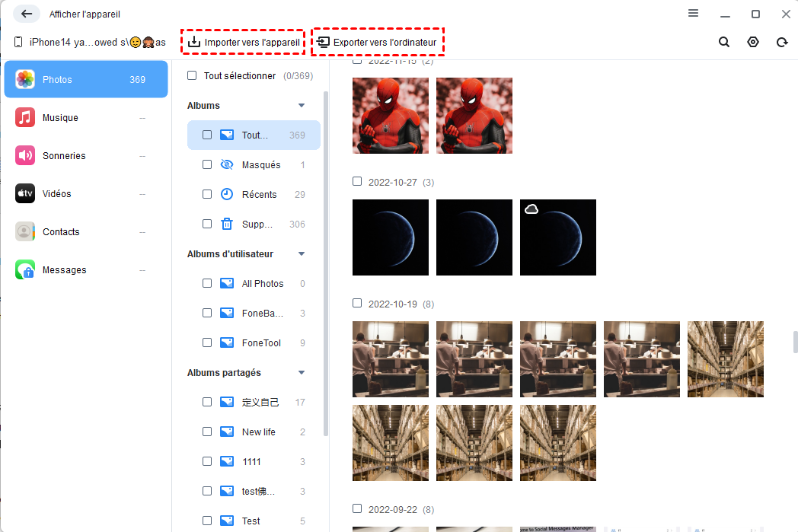
Task: Open the Photos category
Action: 86,79
